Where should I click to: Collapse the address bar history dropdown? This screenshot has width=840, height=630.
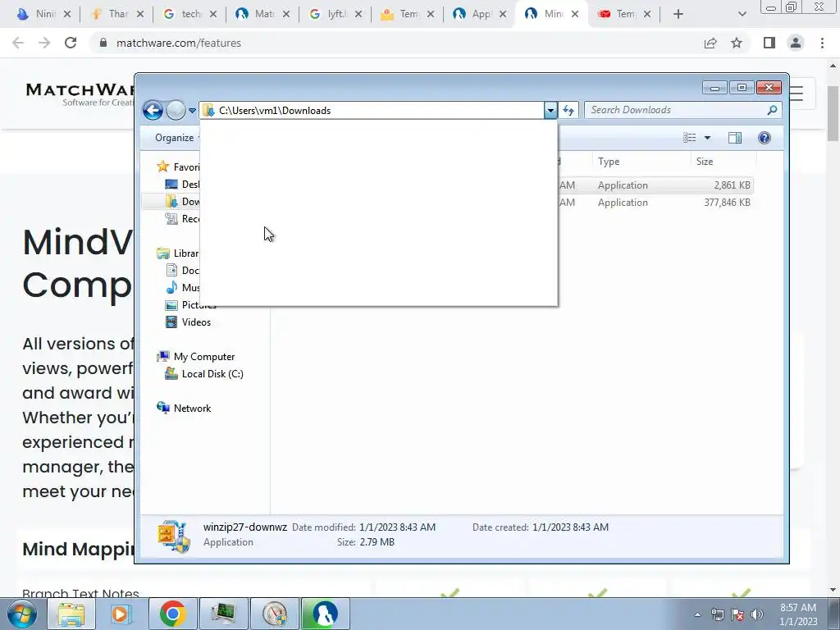tap(550, 111)
